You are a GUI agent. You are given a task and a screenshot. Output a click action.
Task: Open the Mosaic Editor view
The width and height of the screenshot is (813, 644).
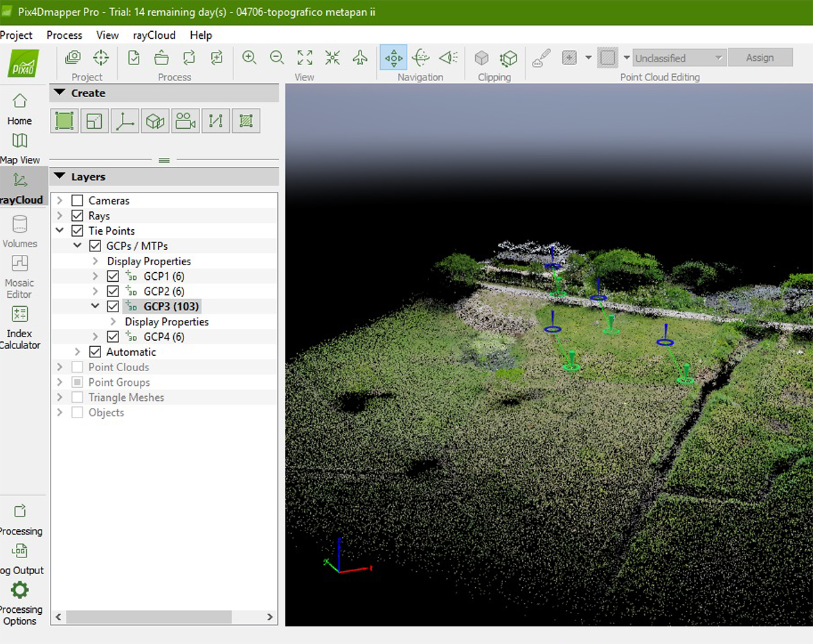click(x=19, y=275)
